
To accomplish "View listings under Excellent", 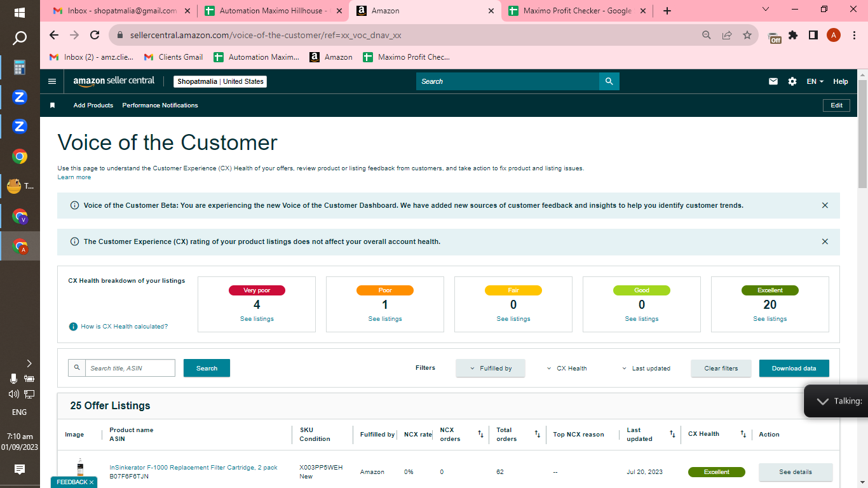I will coord(770,319).
